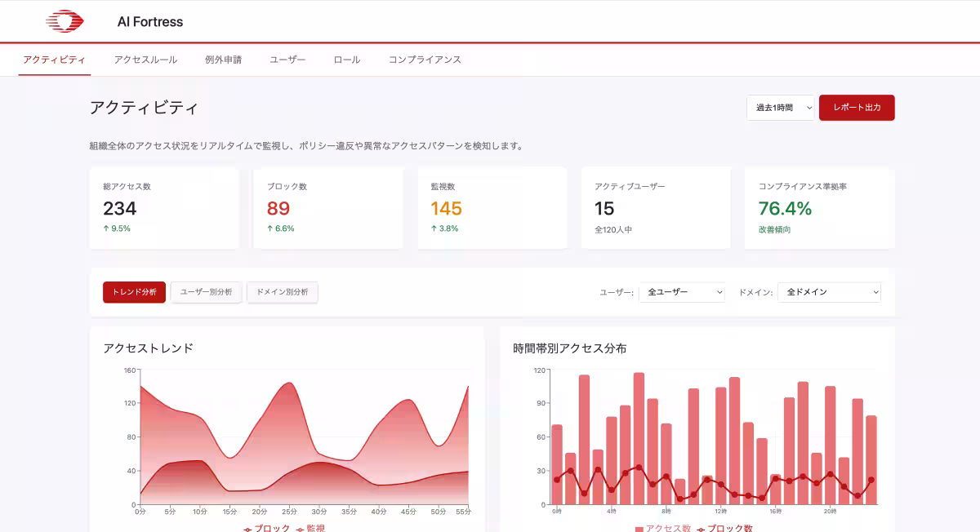The height and width of the screenshot is (532, 980).
Task: Open the 全ユーザー filter dropdown
Action: tap(681, 292)
